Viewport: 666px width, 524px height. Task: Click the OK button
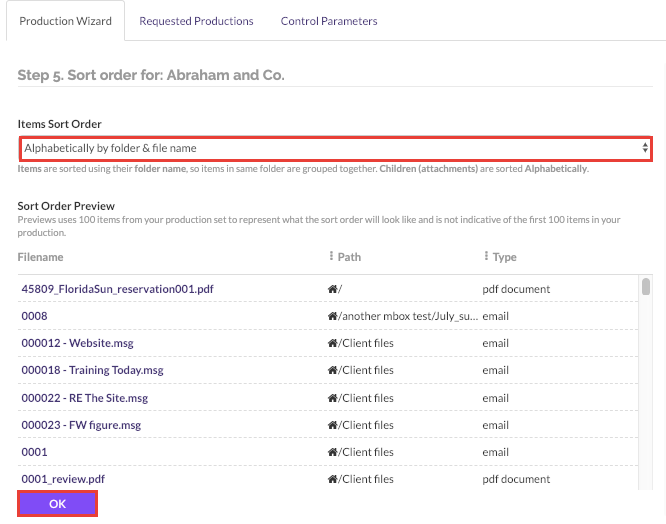click(x=57, y=504)
